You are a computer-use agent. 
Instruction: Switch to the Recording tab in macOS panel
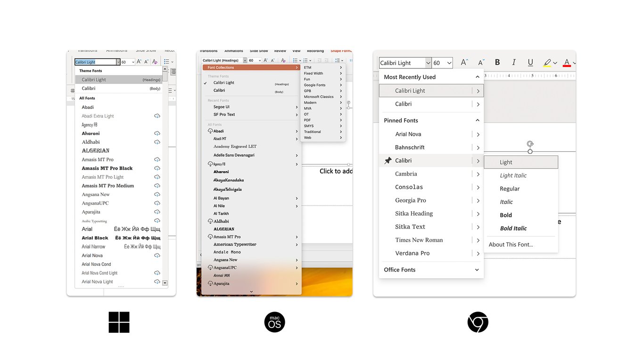(315, 51)
